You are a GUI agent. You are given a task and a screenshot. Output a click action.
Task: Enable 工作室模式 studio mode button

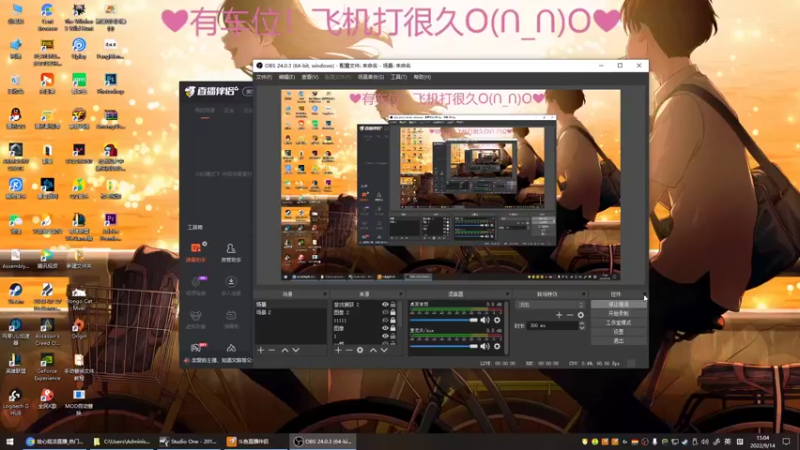tap(618, 322)
